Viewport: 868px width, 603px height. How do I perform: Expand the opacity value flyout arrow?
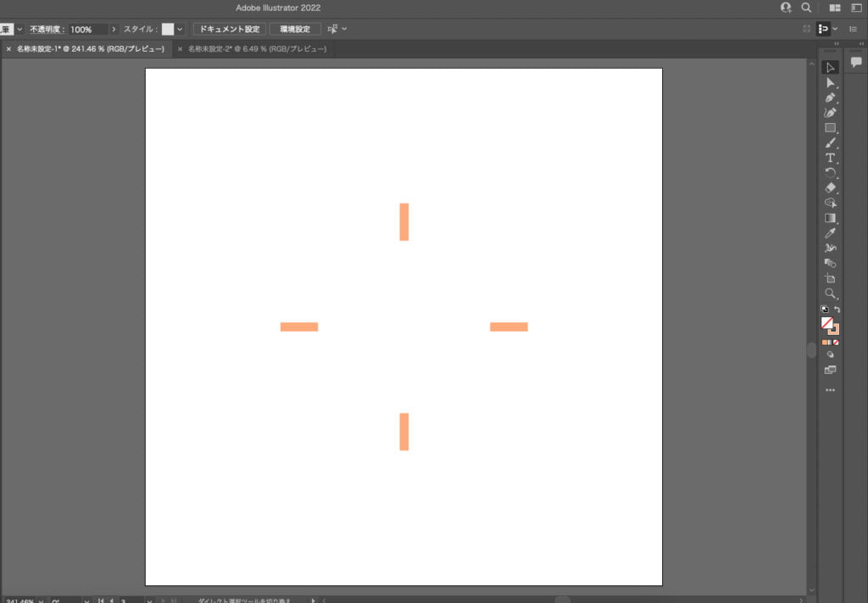click(114, 29)
